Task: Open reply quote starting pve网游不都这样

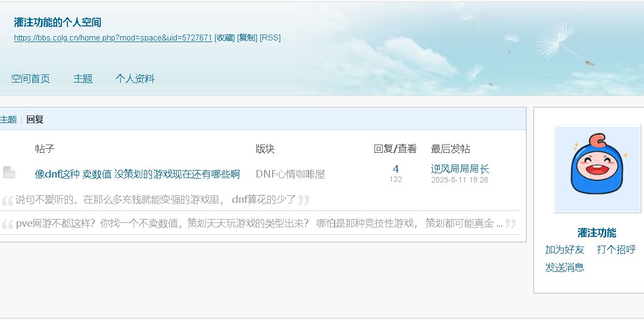Action: pos(259,223)
